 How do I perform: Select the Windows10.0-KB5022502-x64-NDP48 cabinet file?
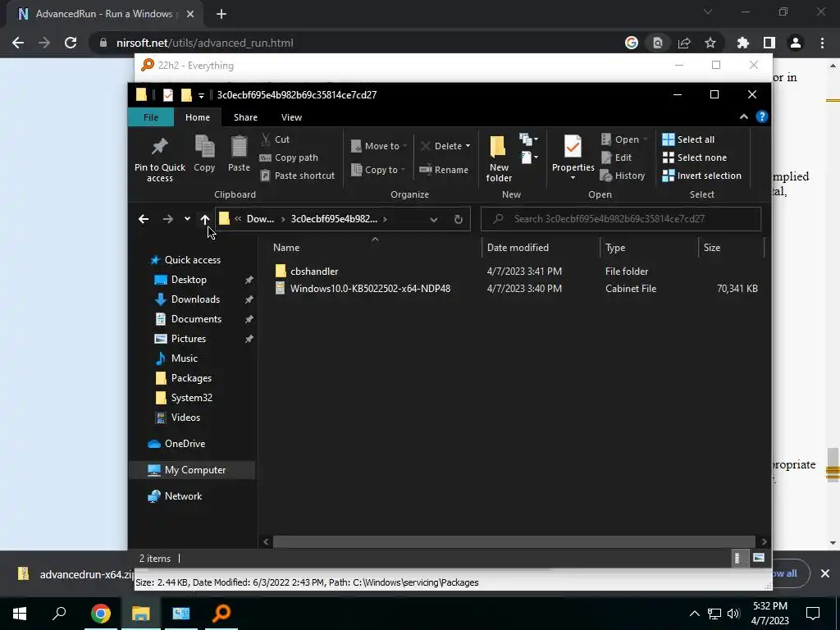coord(370,289)
